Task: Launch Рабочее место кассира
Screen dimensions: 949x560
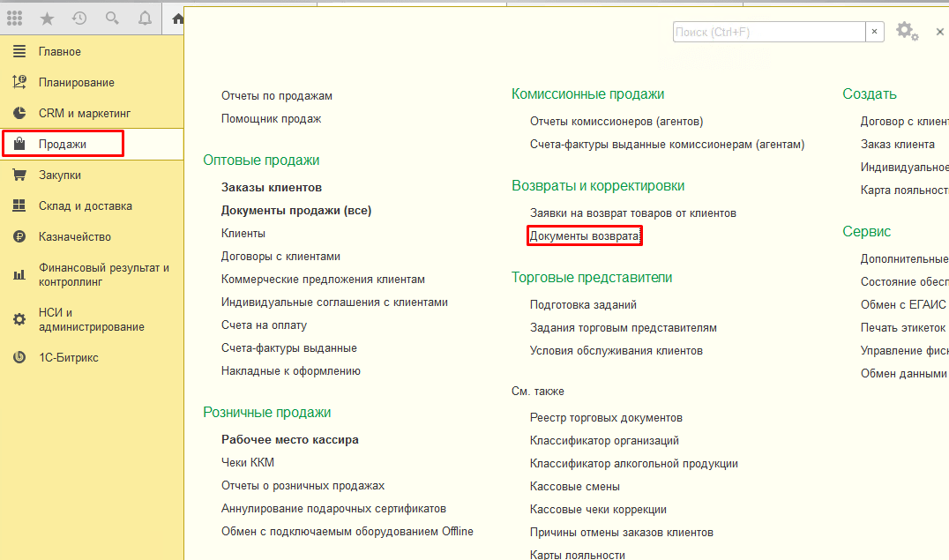Action: tap(290, 439)
